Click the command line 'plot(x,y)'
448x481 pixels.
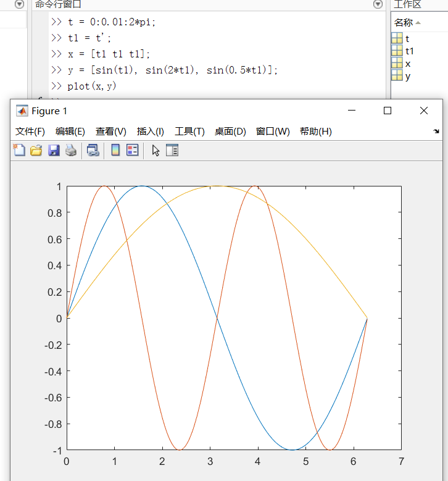point(92,86)
